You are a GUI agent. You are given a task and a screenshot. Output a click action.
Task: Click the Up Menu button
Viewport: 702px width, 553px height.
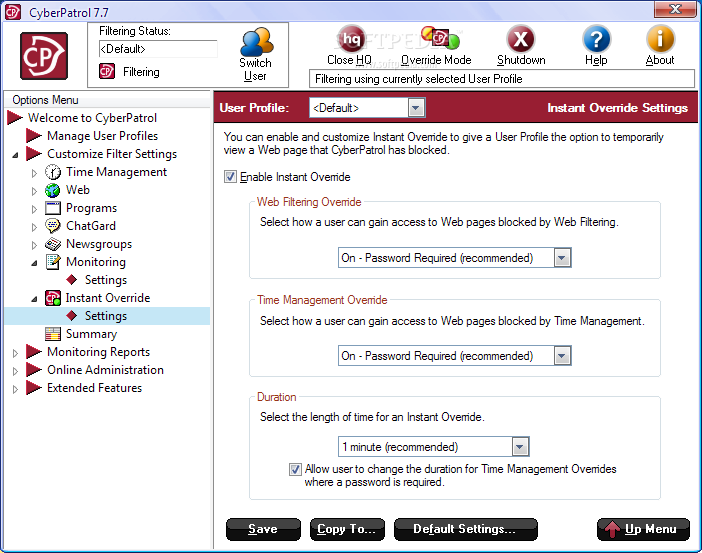[x=643, y=529]
